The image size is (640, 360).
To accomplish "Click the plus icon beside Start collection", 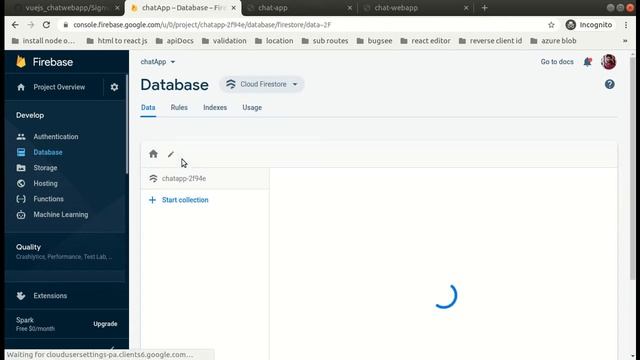I will tap(152, 200).
